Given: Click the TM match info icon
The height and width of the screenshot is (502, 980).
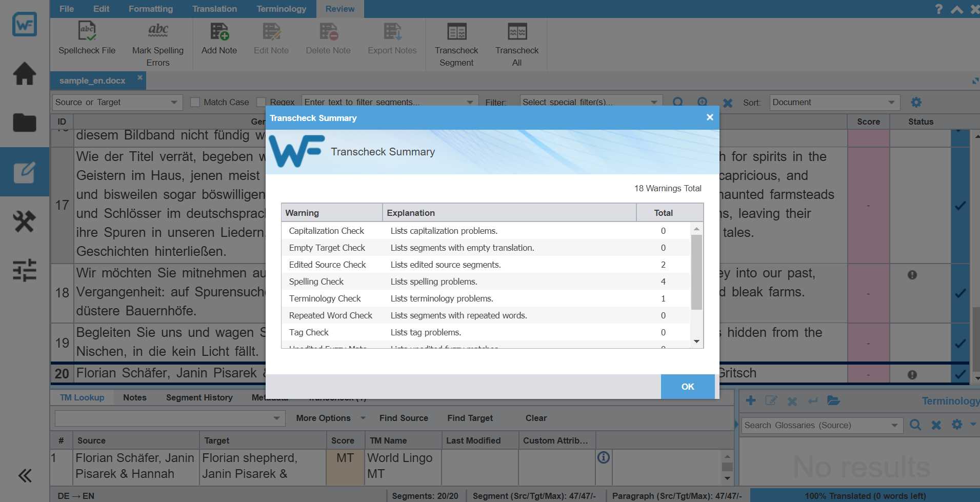Looking at the screenshot, I should pyautogui.click(x=604, y=457).
